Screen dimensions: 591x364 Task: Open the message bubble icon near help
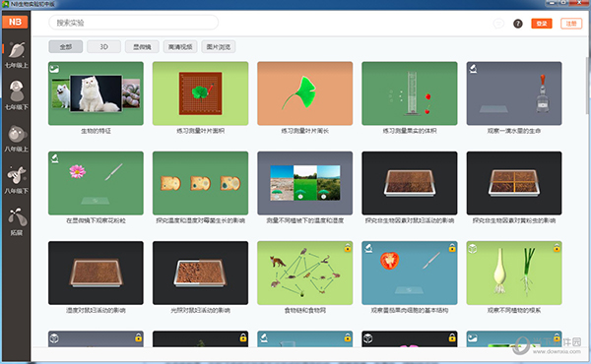coord(498,24)
